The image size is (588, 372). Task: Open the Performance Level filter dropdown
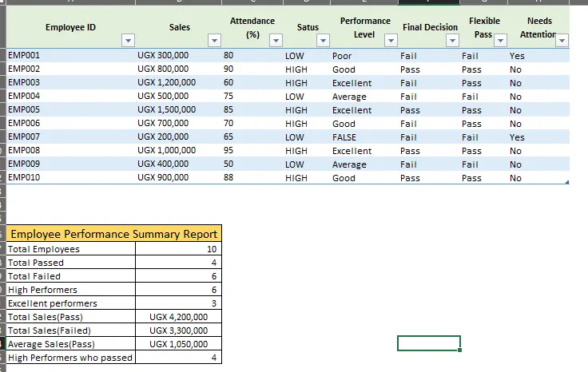coord(391,40)
